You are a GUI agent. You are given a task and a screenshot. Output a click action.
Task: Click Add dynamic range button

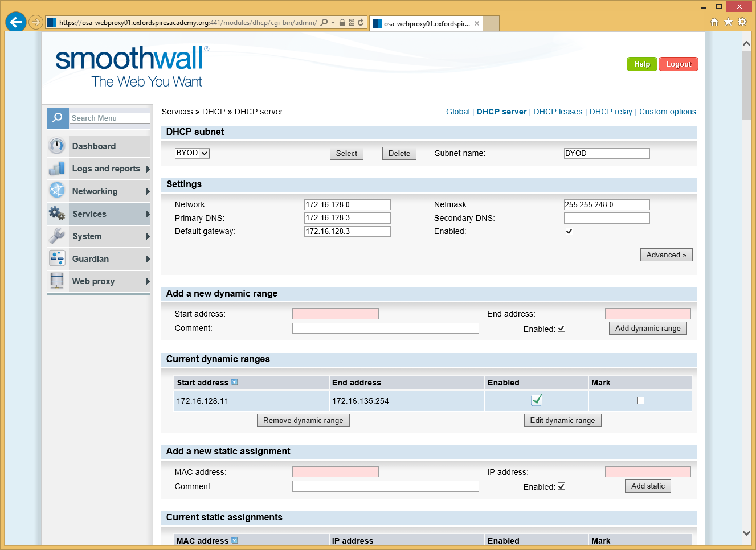coord(648,328)
